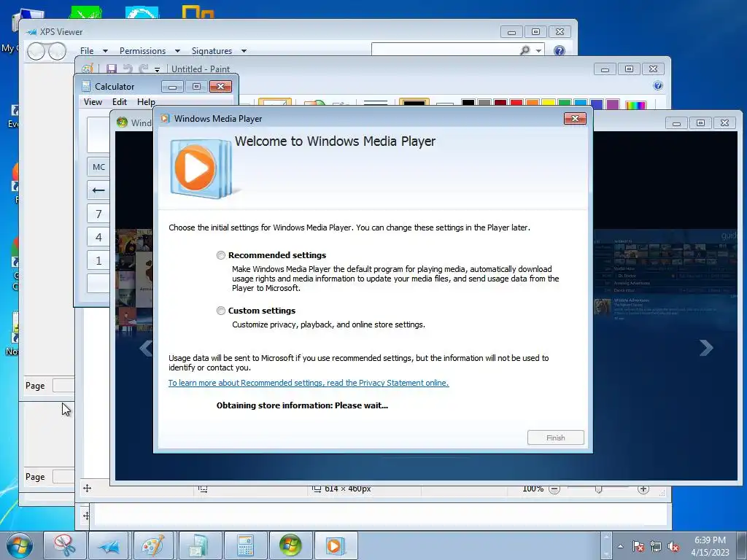
Task: Switch to Snipping Tool on taskbar
Action: tap(65, 545)
